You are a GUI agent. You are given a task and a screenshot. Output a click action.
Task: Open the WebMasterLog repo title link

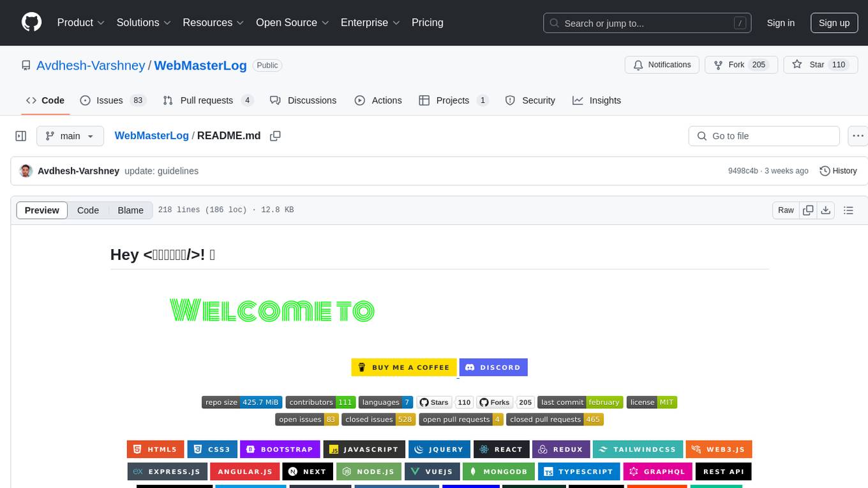coord(200,65)
